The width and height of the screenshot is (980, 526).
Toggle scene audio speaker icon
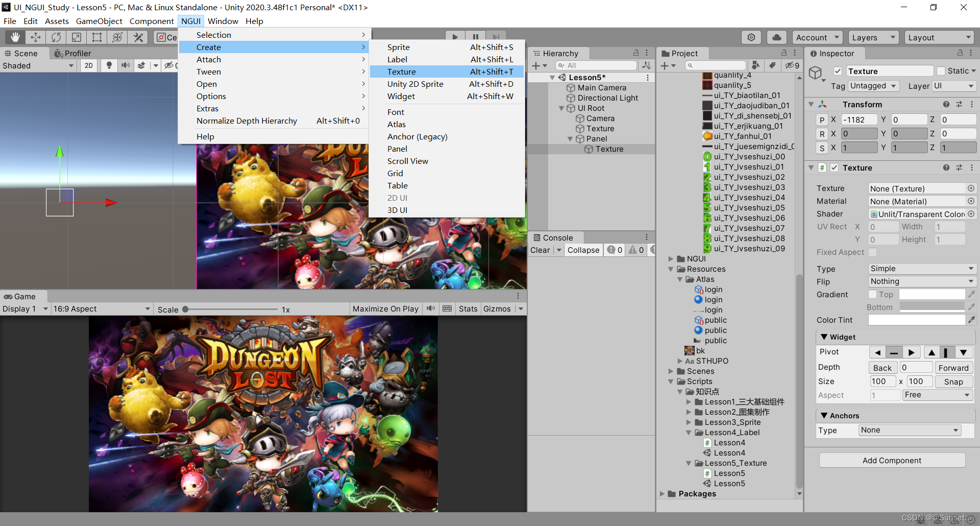click(125, 65)
